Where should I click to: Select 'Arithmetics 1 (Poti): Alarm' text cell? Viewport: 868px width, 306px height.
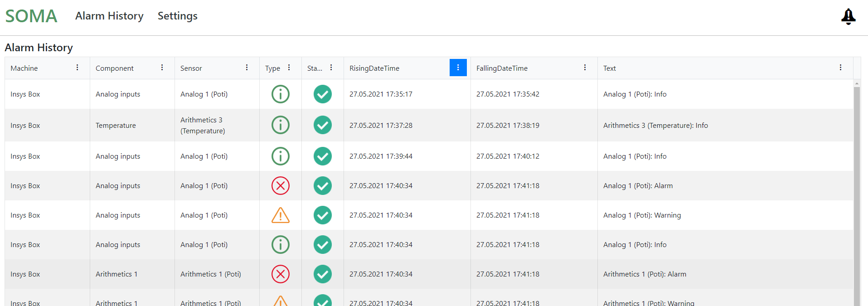[x=645, y=274]
